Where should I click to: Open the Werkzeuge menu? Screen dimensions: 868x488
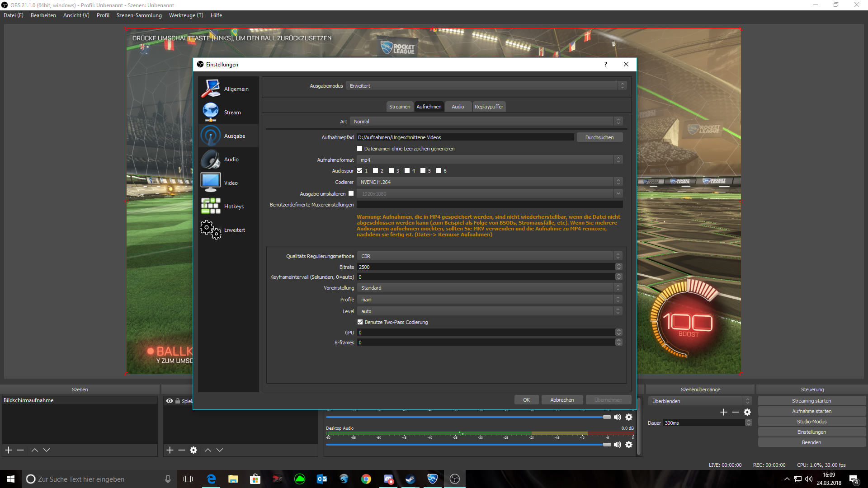(x=186, y=15)
